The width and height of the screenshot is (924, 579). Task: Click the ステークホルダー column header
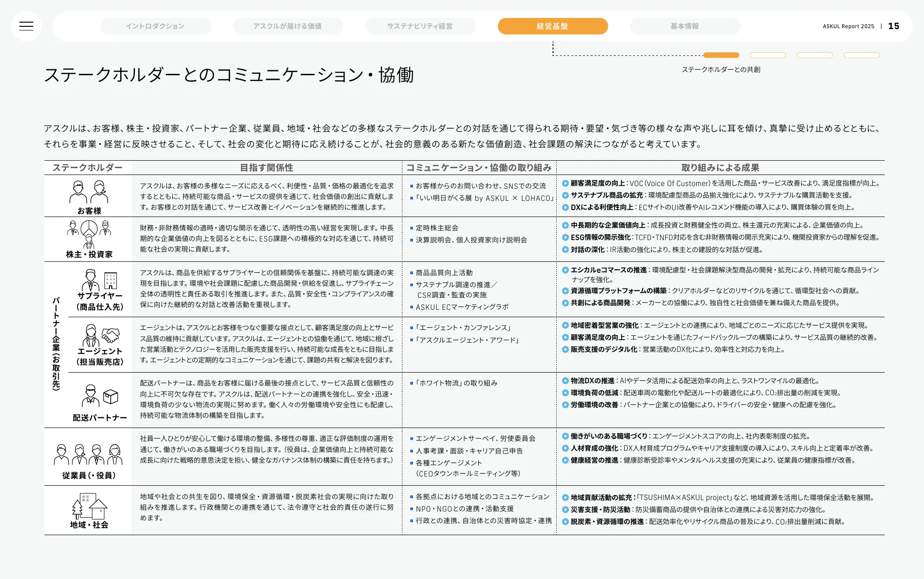click(88, 168)
